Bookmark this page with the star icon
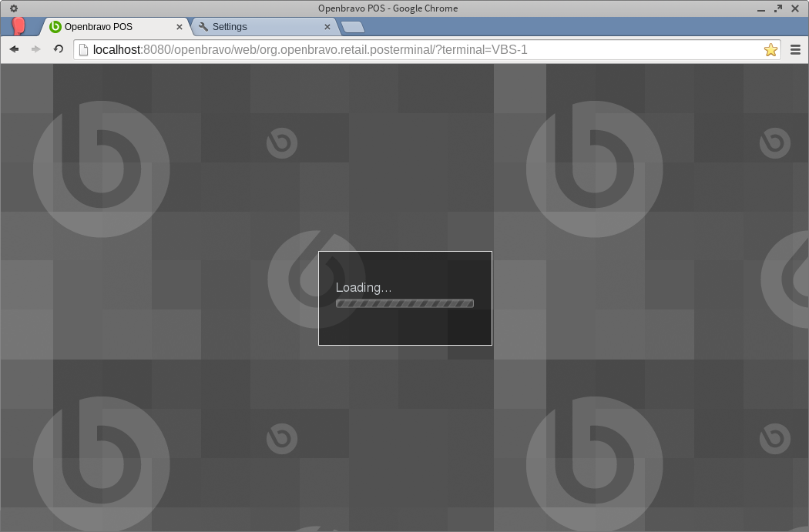 click(770, 50)
